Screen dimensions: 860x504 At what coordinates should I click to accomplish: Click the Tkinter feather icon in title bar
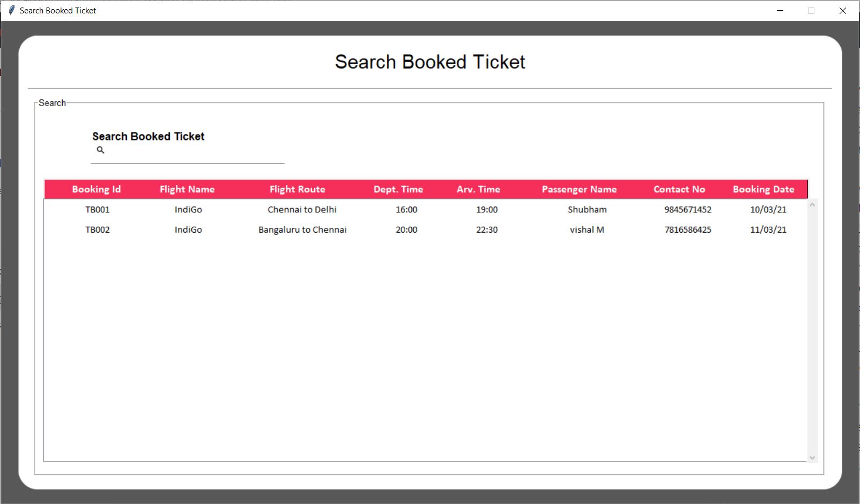coord(11,10)
